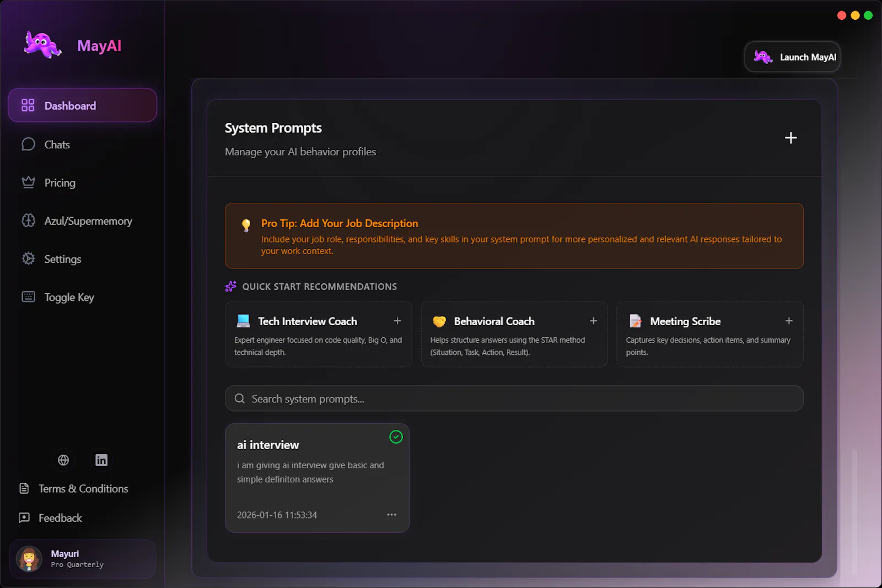This screenshot has height=588, width=882.
Task: Click the MayAI octopus logo in sidebar
Action: coord(42,45)
